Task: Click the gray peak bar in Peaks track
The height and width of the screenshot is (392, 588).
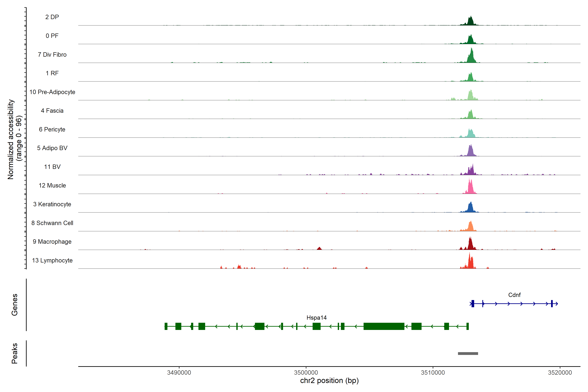Action: point(468,353)
